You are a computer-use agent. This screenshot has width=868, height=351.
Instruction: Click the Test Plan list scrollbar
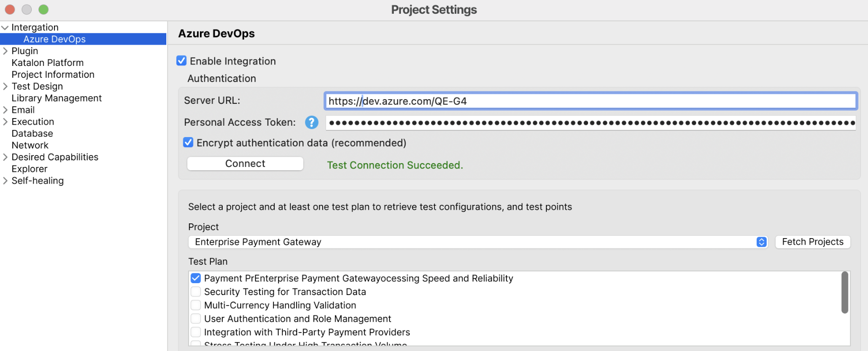coord(844,292)
